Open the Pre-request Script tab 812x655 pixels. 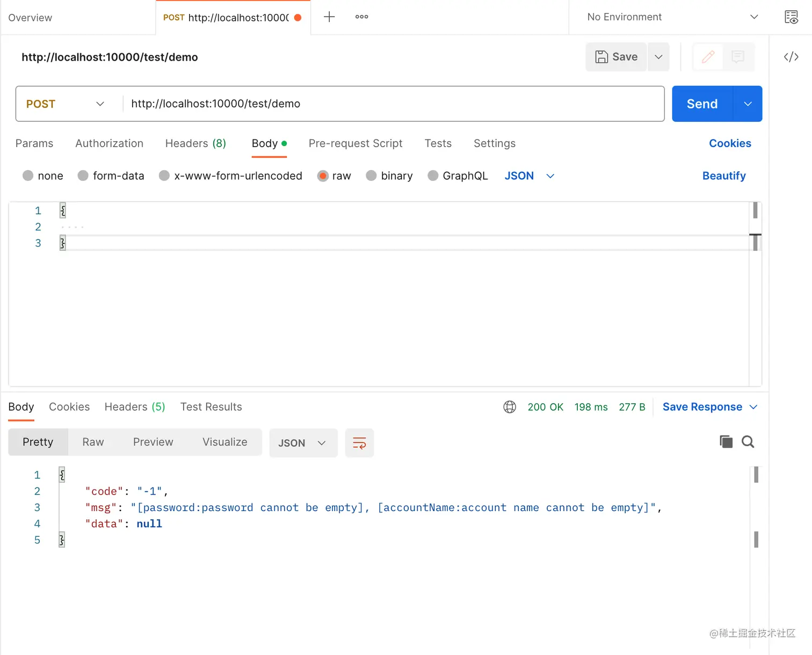tap(356, 143)
